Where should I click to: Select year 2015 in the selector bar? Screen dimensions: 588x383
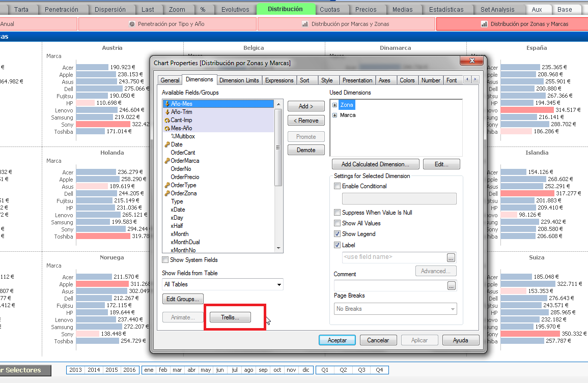click(111, 370)
